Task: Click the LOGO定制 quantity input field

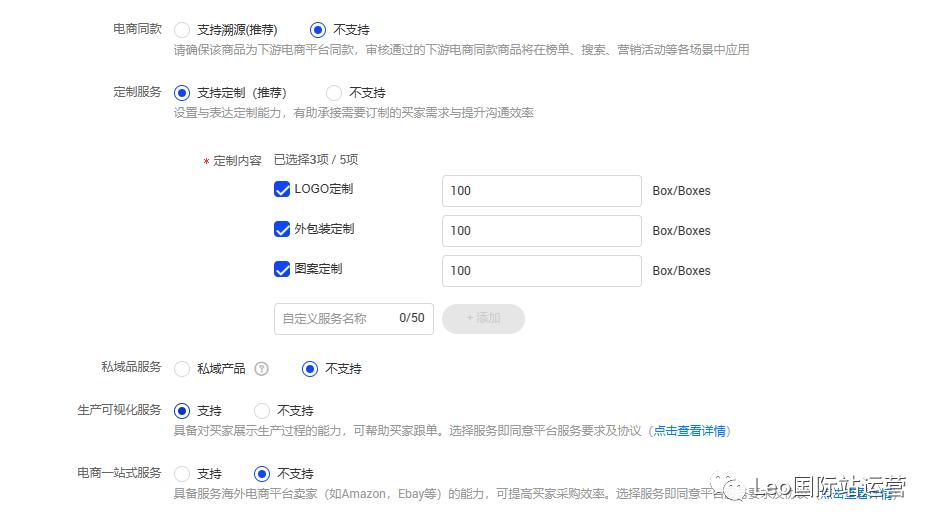Action: pos(541,191)
